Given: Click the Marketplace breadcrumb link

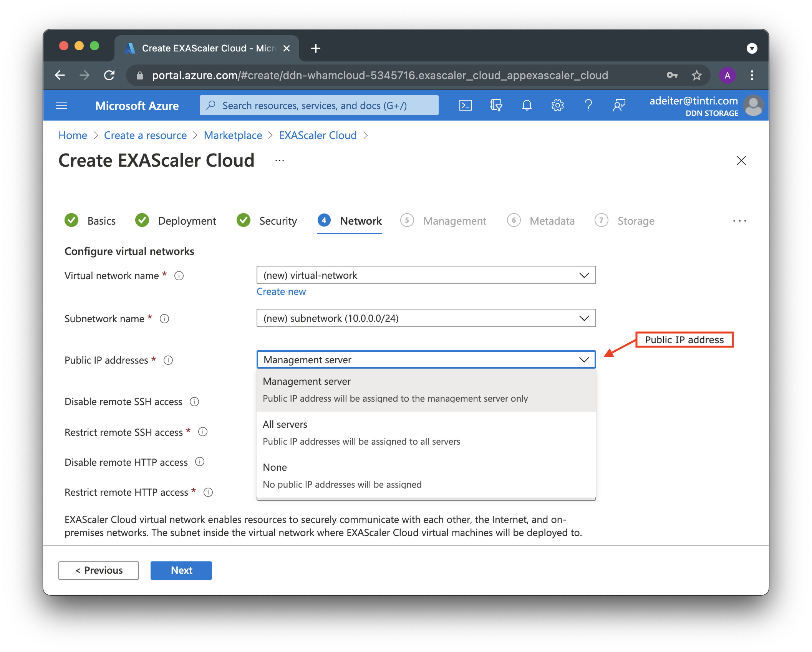Looking at the screenshot, I should pyautogui.click(x=233, y=135).
